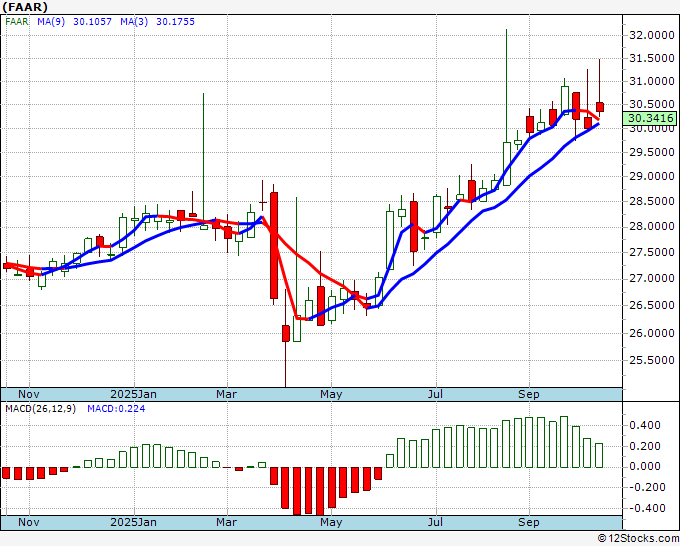Click 2025Jan on the MACD time axis
The height and width of the screenshot is (546, 680).
134,522
